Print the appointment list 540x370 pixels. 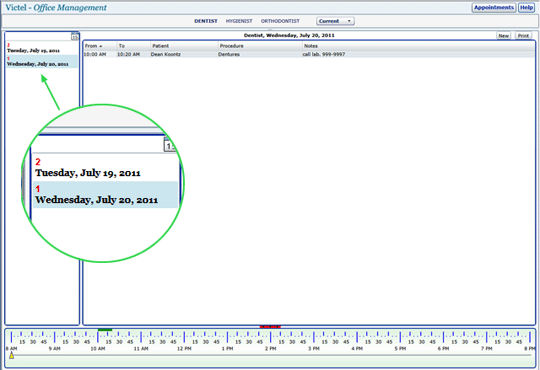[x=523, y=36]
